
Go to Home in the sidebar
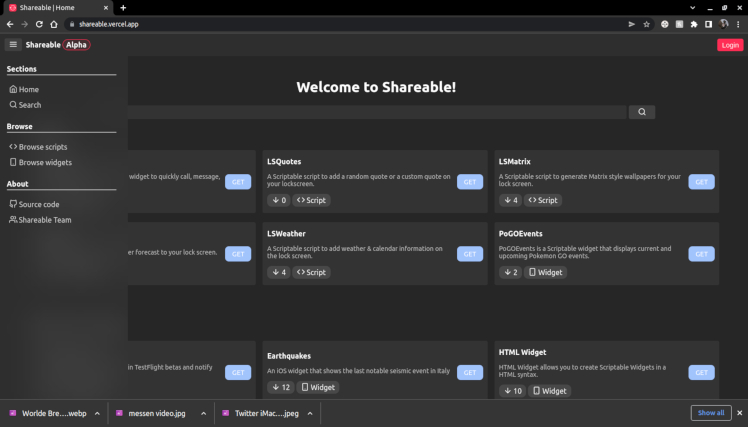29,89
